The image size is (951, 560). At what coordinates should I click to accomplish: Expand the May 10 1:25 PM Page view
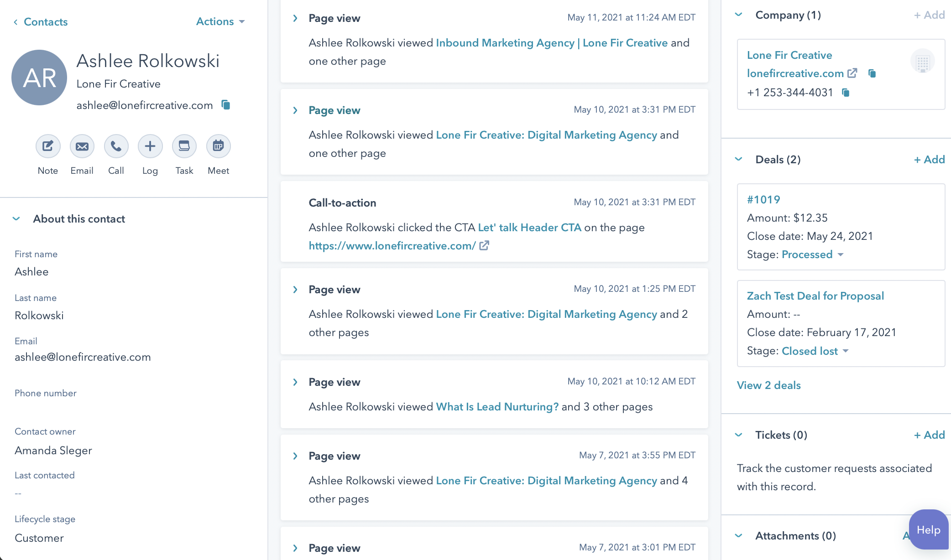pos(295,290)
